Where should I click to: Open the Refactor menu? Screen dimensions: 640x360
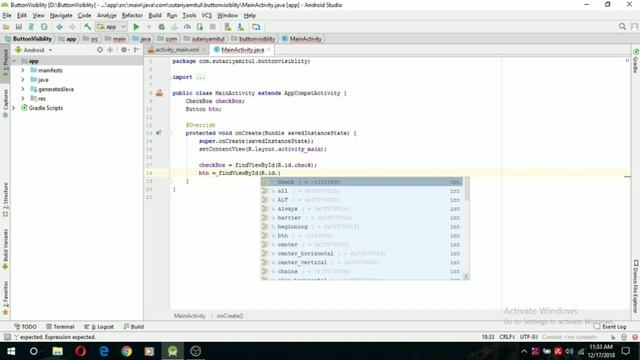pyautogui.click(x=132, y=15)
